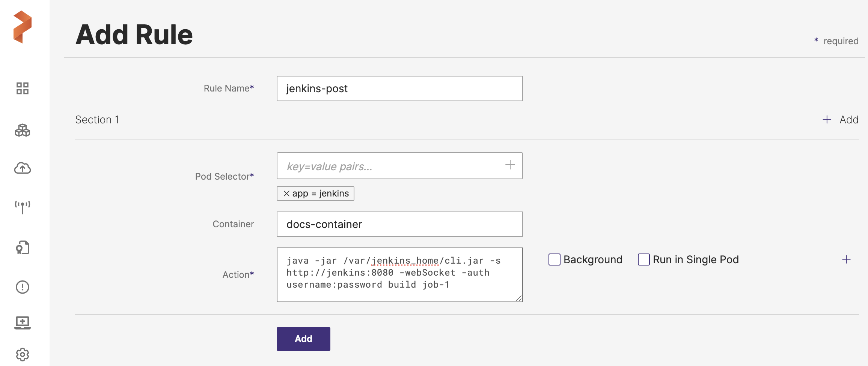Viewport: 868px width, 366px height.
Task: Click Add to create new section
Action: pyautogui.click(x=840, y=120)
